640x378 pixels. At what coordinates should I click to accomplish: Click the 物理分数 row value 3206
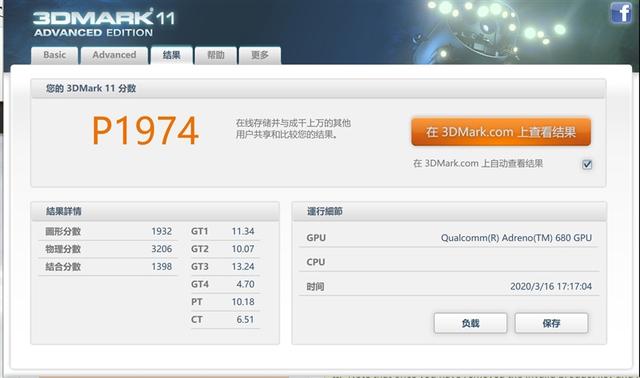(x=162, y=249)
